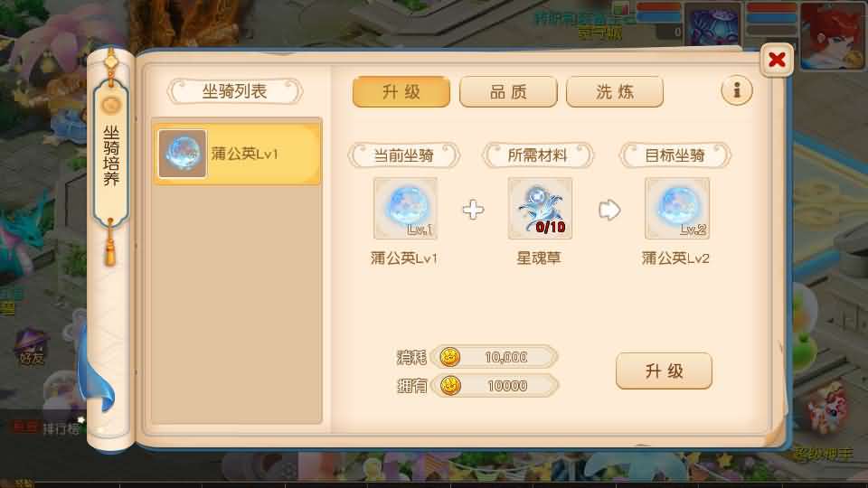Click the gold coin icon beside 拥有
The height and width of the screenshot is (488, 868).
click(x=449, y=385)
